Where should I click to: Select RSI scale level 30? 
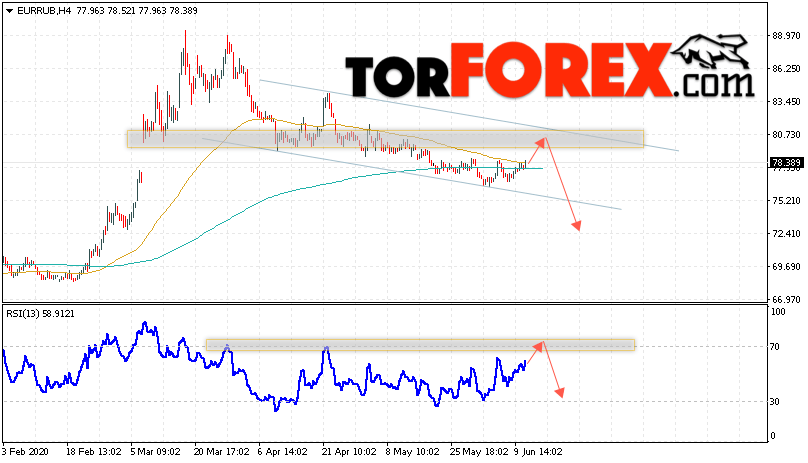(x=775, y=402)
